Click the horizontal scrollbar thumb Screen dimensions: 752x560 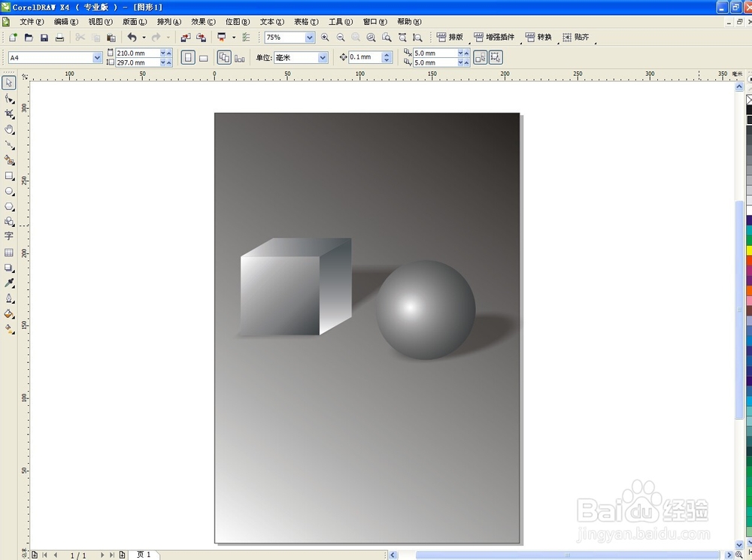pyautogui.click(x=567, y=555)
